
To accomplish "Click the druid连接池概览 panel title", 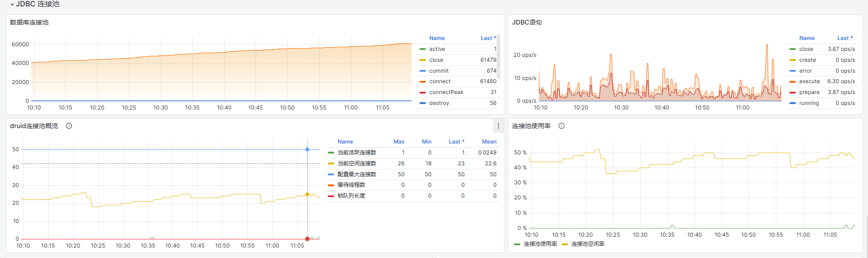I will pyautogui.click(x=34, y=126).
